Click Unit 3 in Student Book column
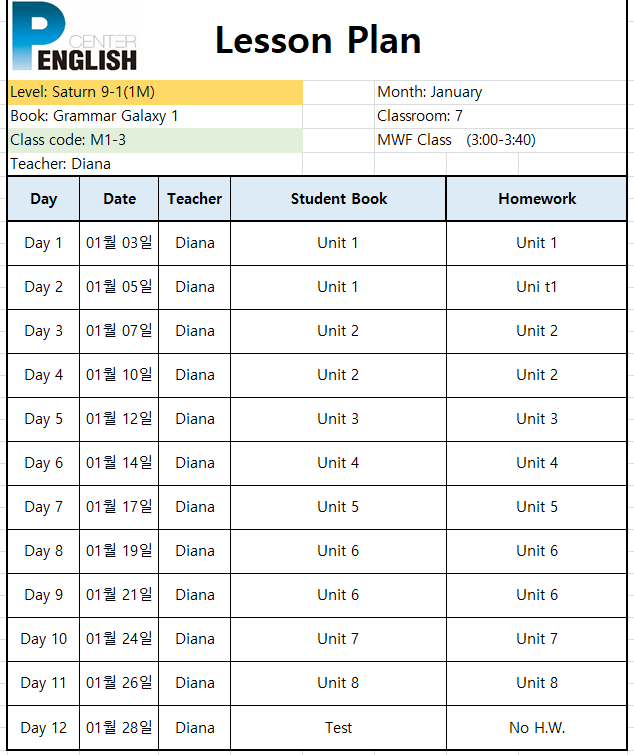The height and width of the screenshot is (755, 634). [338, 419]
